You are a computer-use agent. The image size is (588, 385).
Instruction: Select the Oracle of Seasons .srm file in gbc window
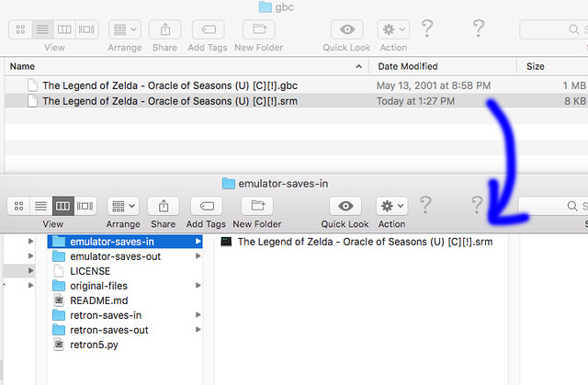coord(296,101)
